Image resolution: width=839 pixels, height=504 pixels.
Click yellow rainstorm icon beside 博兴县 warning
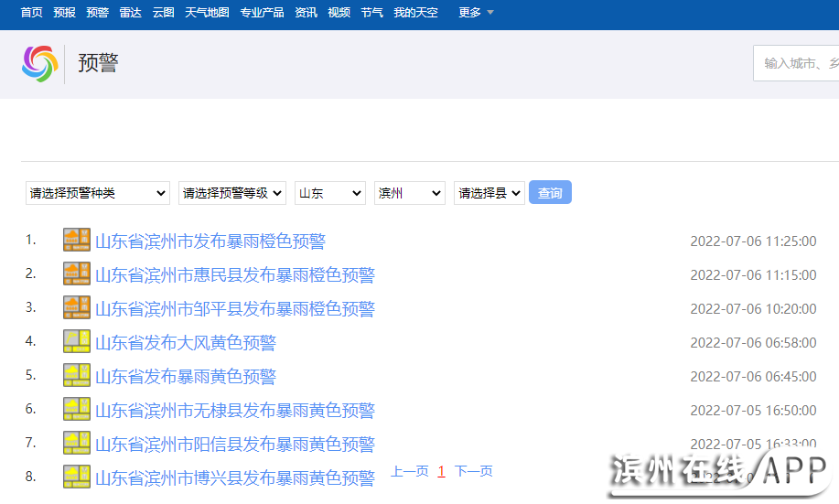(77, 477)
